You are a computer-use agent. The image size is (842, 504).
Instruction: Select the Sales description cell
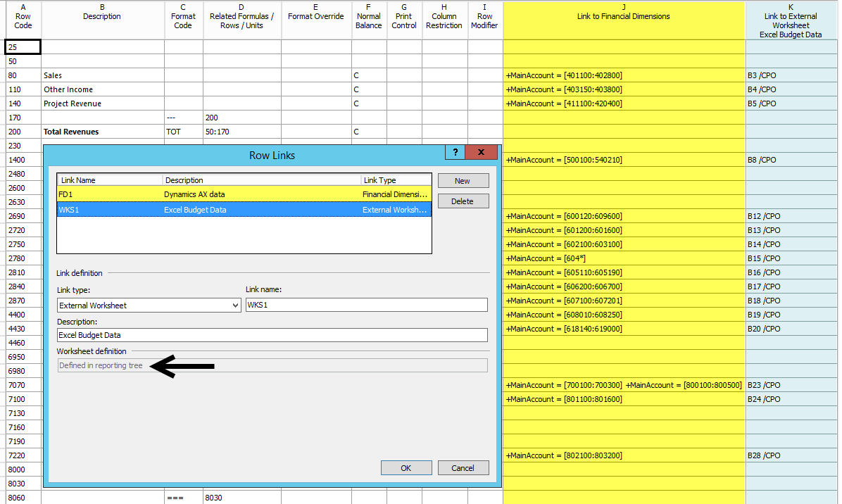pos(103,75)
